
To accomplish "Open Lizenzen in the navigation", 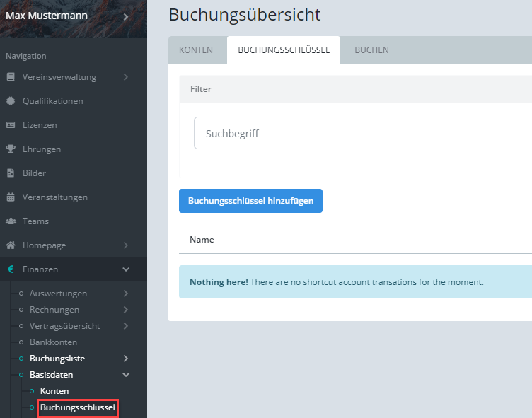I will point(40,125).
